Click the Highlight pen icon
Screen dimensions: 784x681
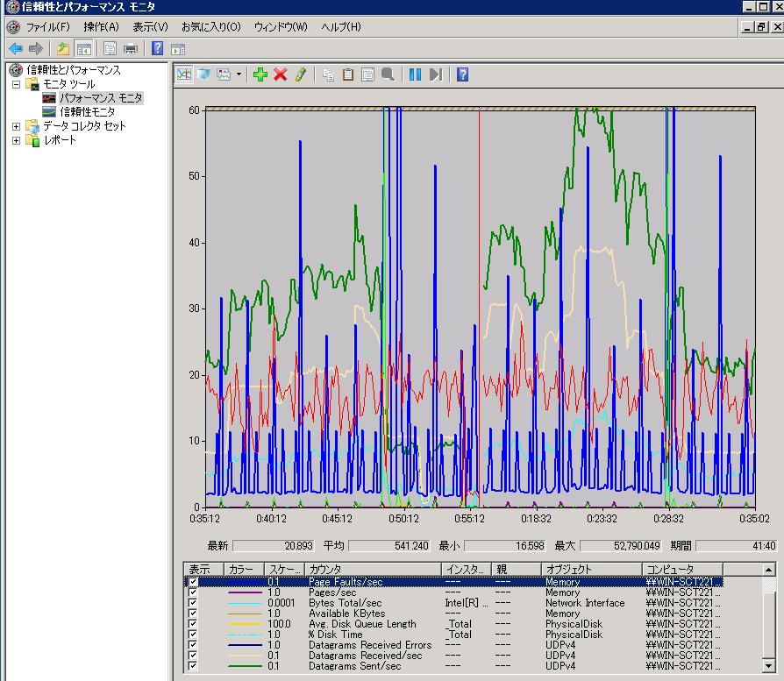[x=300, y=74]
